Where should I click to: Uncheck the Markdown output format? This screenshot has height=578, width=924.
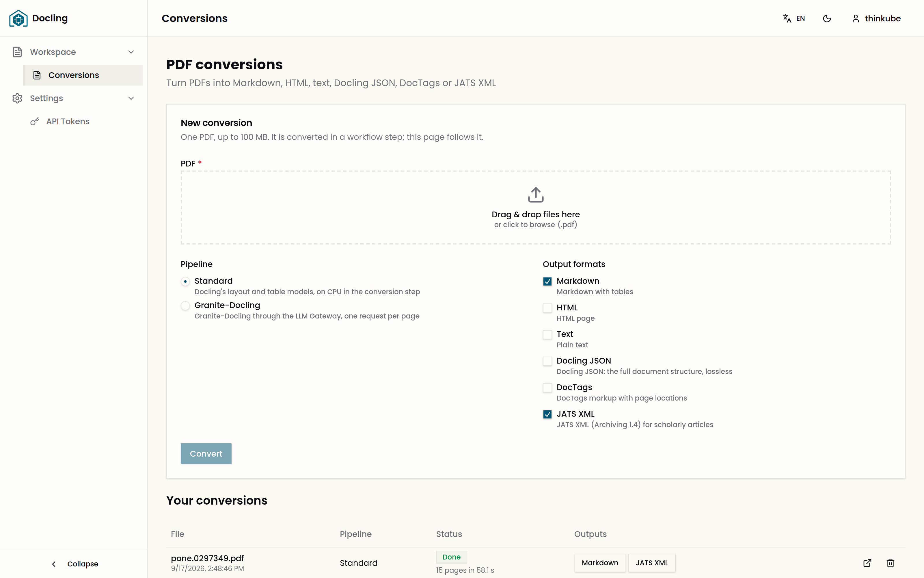[x=547, y=281]
